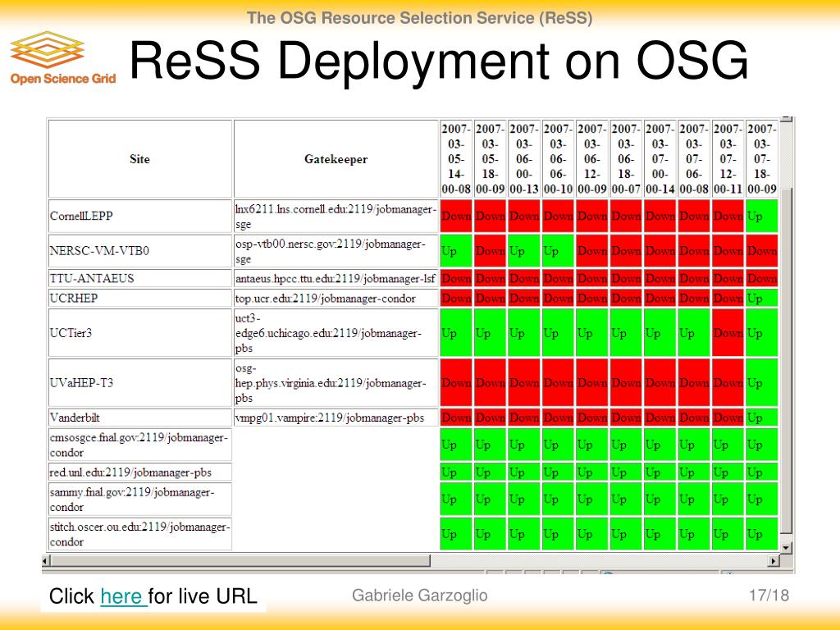840x630 pixels.
Task: Click the lnx6211.lns.cornell.edu gatekeeper cell
Action: (336, 216)
